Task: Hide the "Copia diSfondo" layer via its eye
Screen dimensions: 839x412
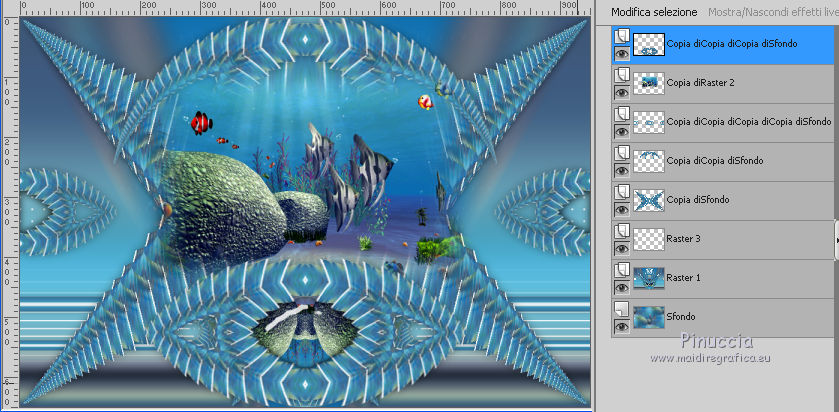Action: point(622,210)
